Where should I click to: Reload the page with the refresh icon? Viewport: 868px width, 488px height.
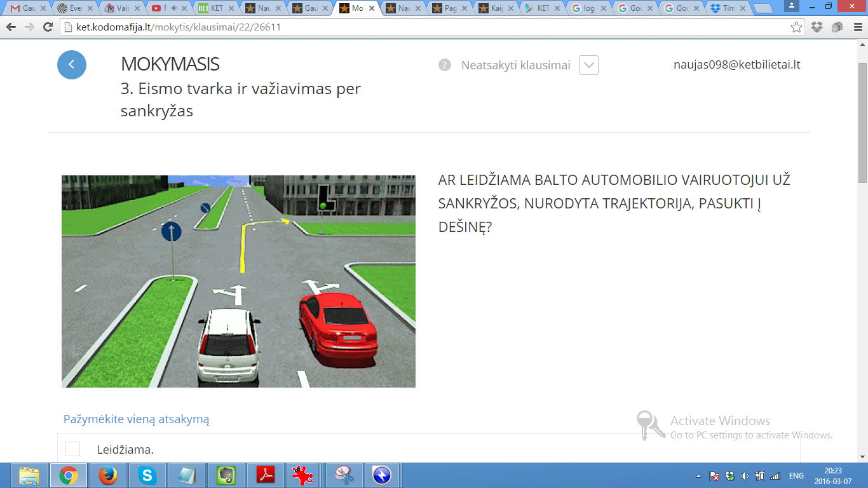coord(48,27)
